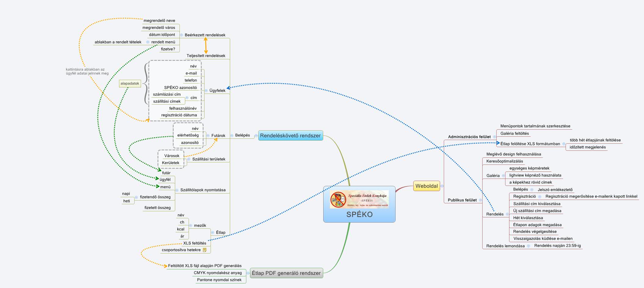Click the orange arrow between the rendelések nodes
The image size is (644, 288).
coord(206,45)
